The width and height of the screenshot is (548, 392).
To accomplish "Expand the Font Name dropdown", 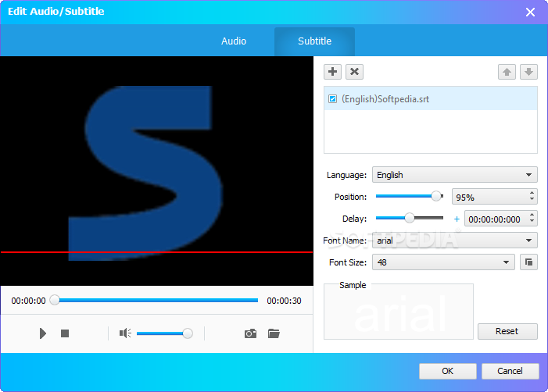I will (455, 241).
